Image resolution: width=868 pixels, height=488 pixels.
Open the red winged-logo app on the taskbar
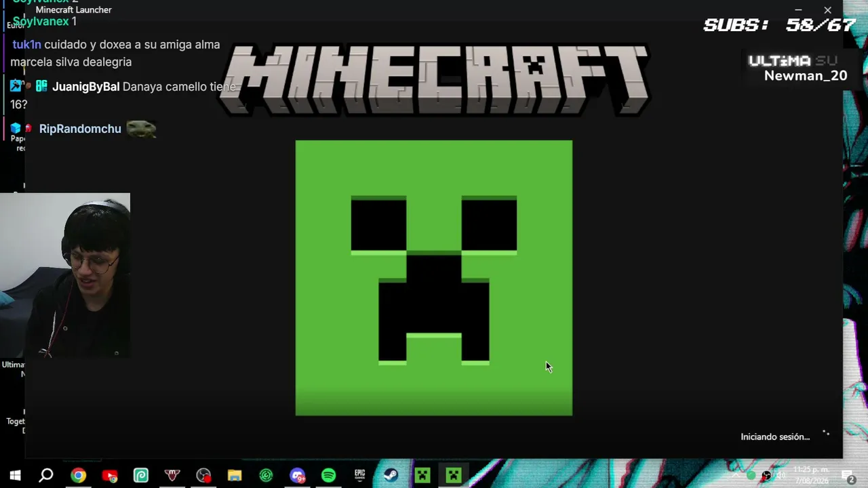172,475
